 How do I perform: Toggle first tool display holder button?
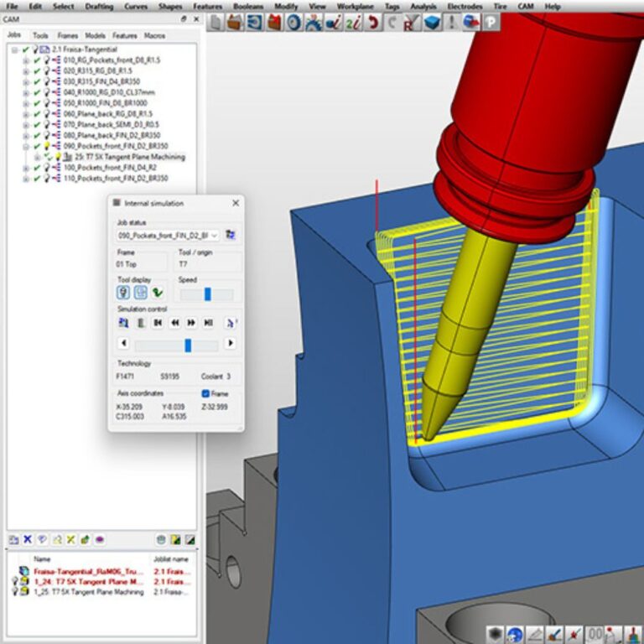coord(124,293)
